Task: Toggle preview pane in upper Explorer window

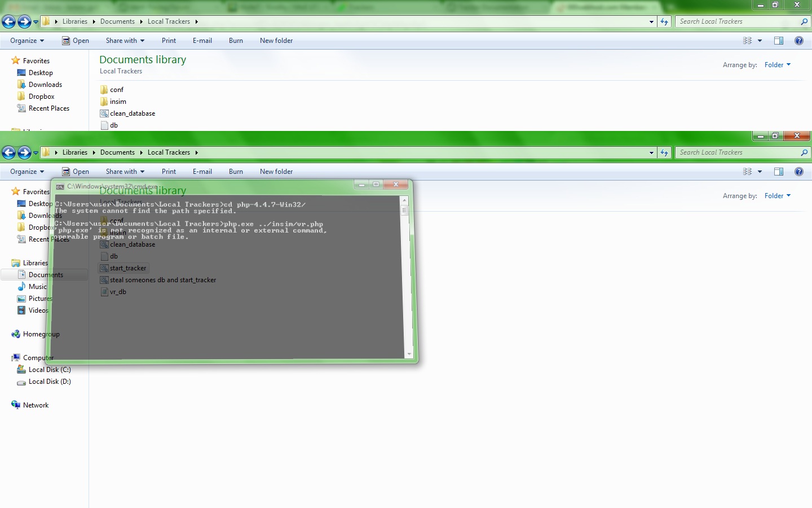Action: pyautogui.click(x=779, y=41)
